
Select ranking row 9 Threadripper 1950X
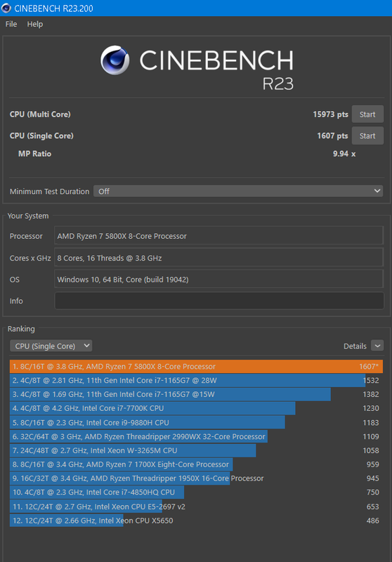pyautogui.click(x=196, y=478)
